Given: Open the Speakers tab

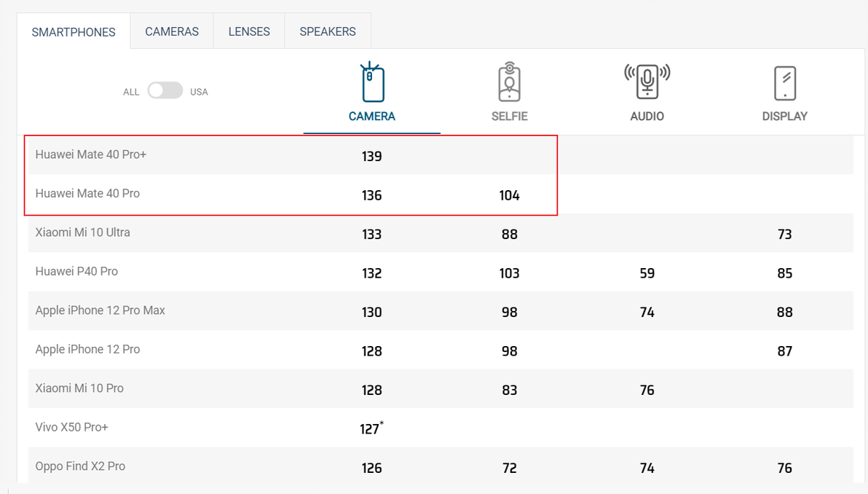Looking at the screenshot, I should 328,31.
